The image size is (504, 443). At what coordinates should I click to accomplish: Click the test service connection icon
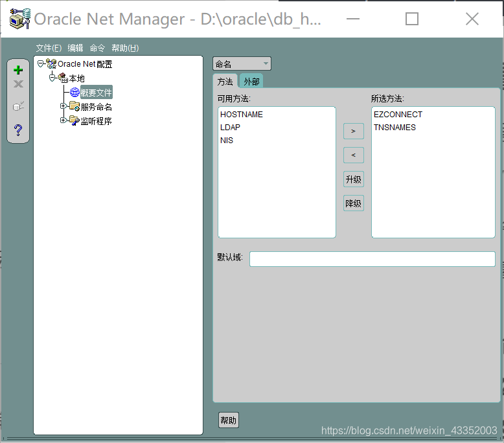(18, 106)
